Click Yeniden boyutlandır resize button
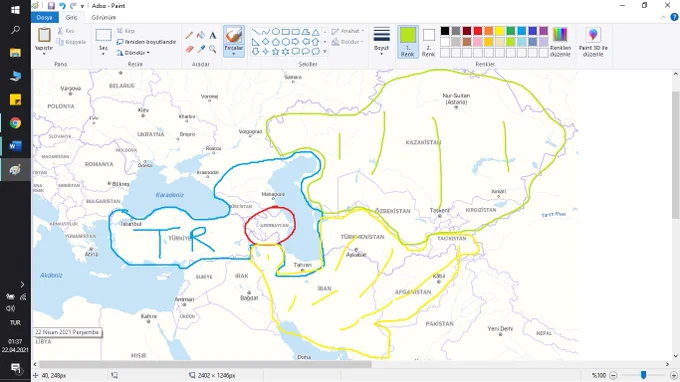Screen dimensions: 680x382 pyautogui.click(x=146, y=42)
